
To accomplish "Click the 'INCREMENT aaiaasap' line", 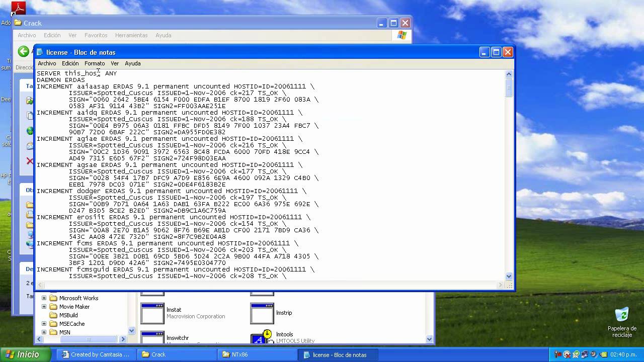I will [176, 86].
